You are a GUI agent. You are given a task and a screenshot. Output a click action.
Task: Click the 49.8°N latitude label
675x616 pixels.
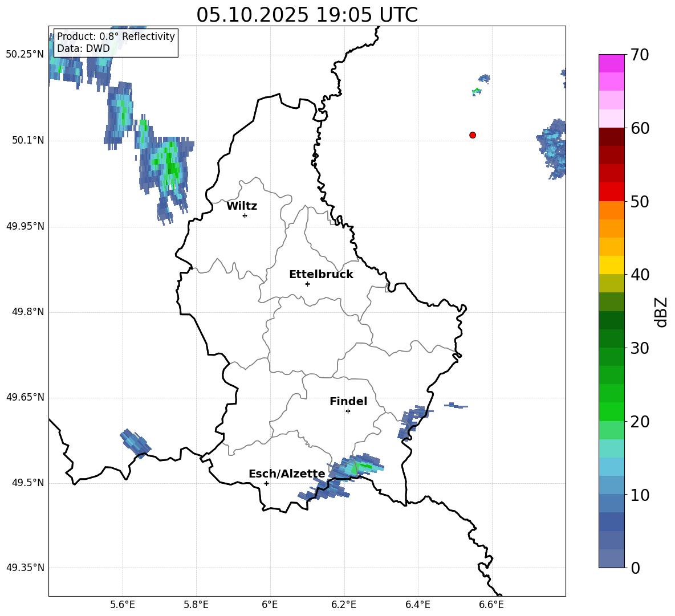pyautogui.click(x=28, y=312)
